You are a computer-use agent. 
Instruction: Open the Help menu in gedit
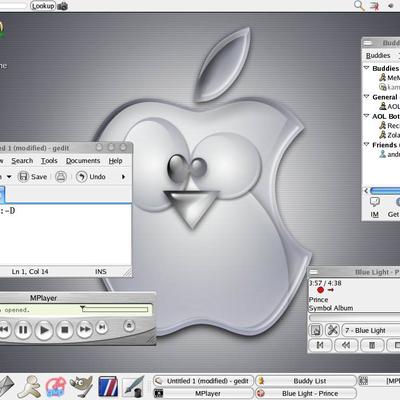pos(115,161)
